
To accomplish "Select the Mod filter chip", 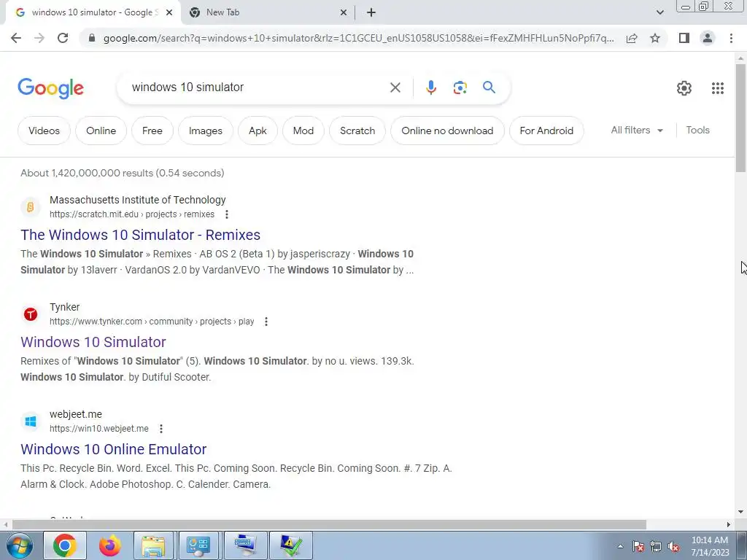I will point(303,131).
